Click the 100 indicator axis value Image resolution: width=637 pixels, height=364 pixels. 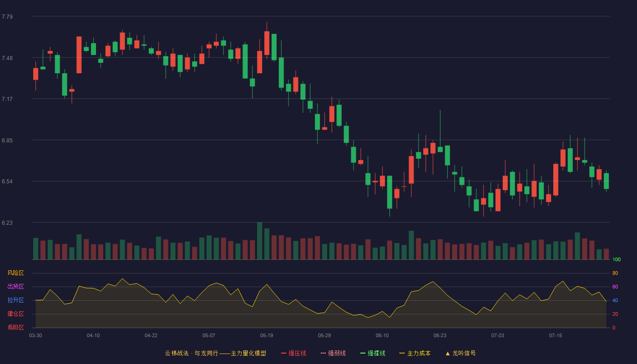click(x=617, y=260)
